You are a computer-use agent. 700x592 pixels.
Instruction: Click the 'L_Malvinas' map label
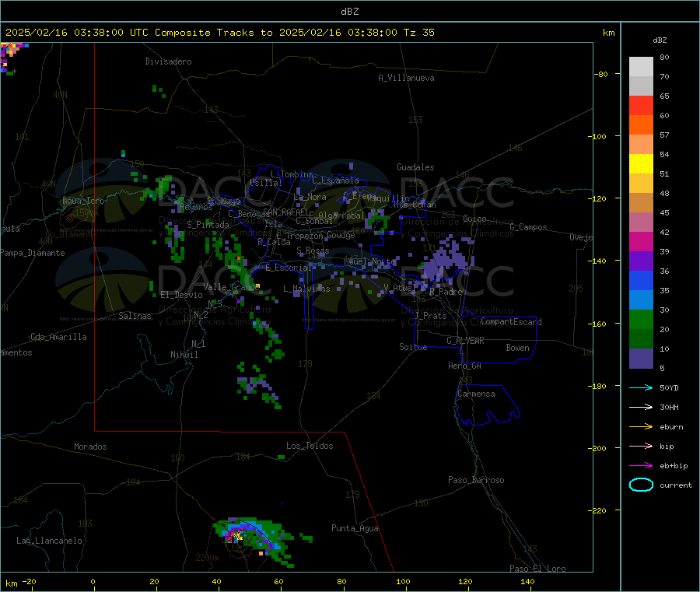pos(306,289)
